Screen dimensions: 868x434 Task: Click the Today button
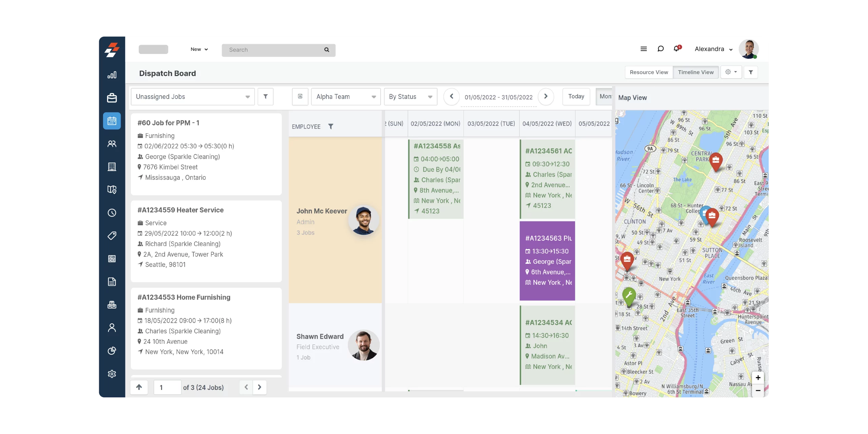576,97
